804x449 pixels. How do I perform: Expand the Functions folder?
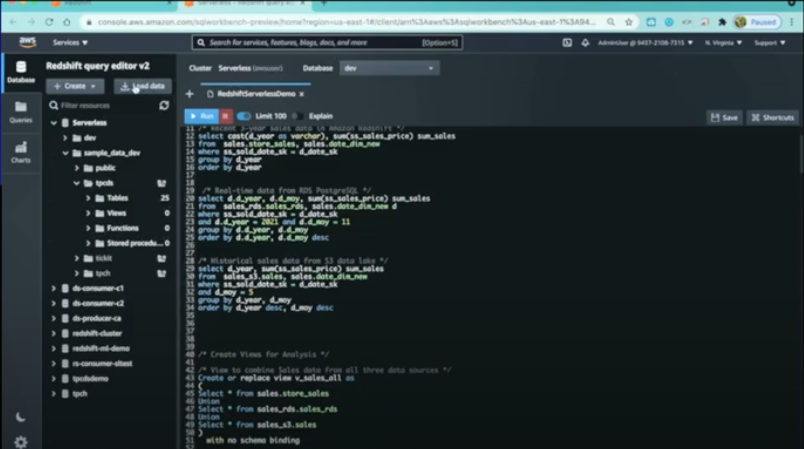tap(88, 228)
